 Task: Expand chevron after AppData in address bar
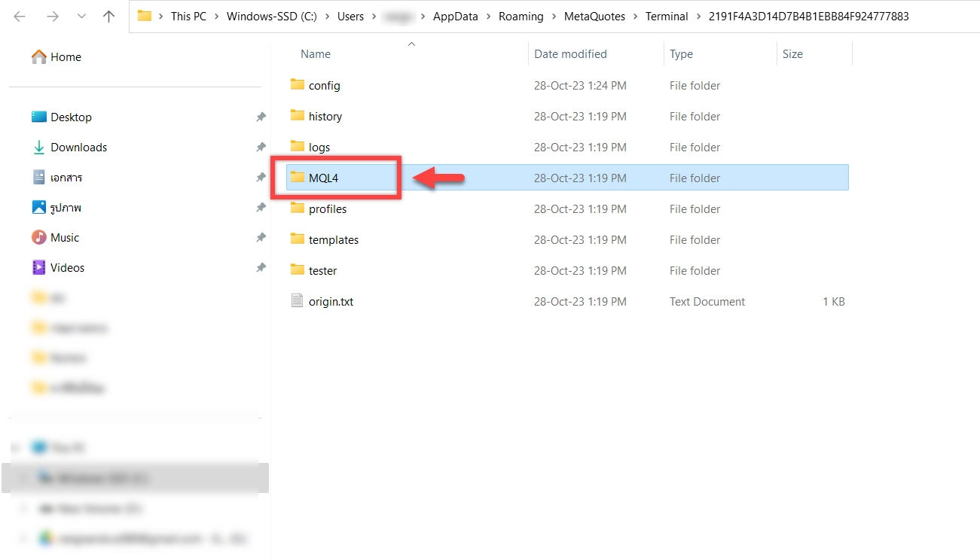(x=488, y=17)
